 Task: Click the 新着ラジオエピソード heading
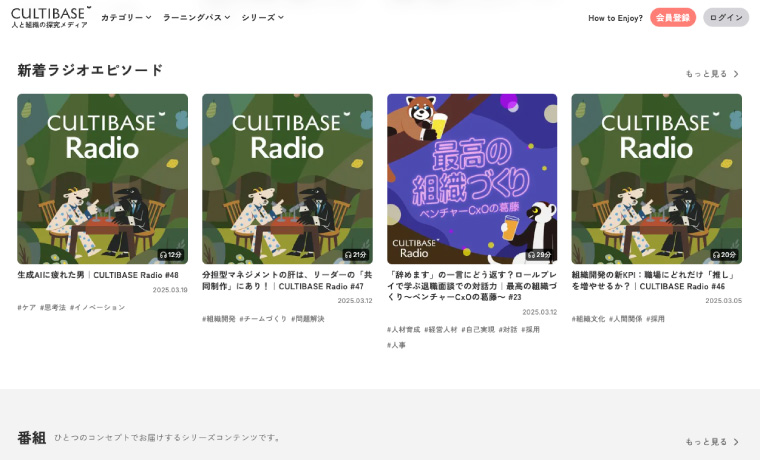[x=90, y=70]
